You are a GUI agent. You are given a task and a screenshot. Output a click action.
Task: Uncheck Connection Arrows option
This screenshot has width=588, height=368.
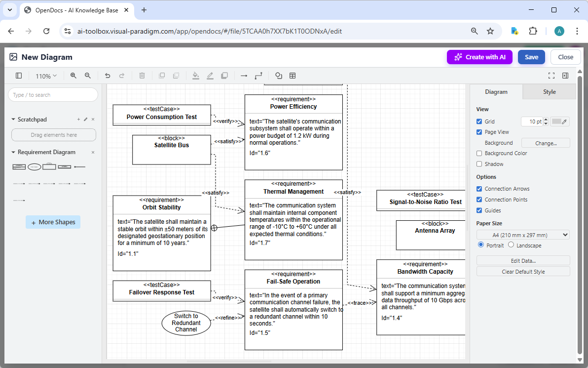(479, 189)
